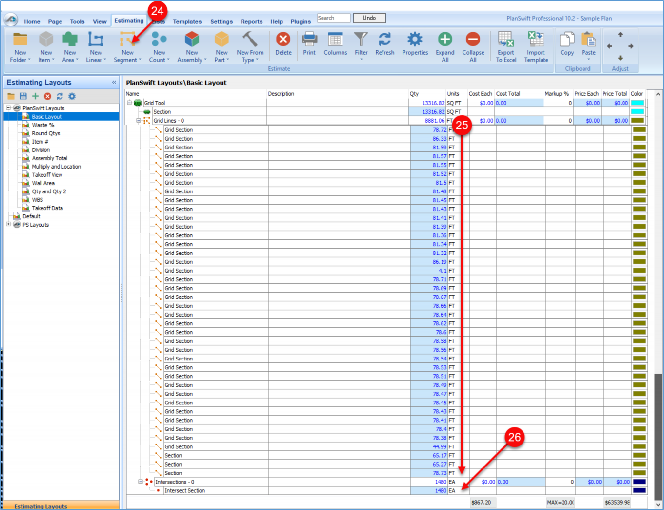Select the Default layouts tree item
The height and width of the screenshot is (510, 664).
tap(31, 216)
